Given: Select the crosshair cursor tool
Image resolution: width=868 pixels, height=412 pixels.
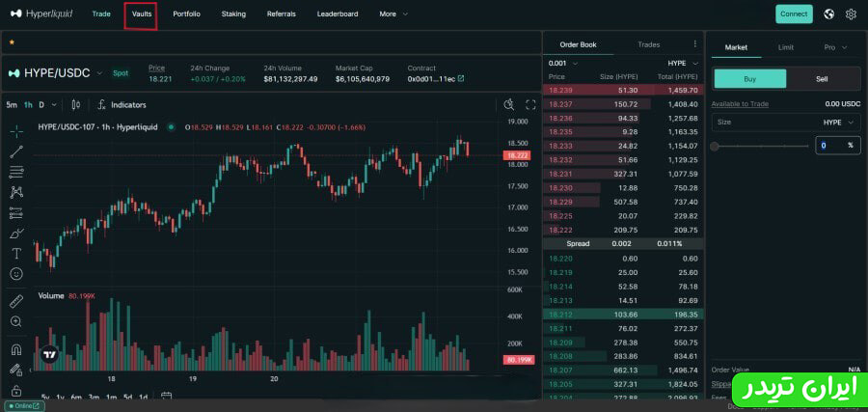Looking at the screenshot, I should click(x=16, y=130).
